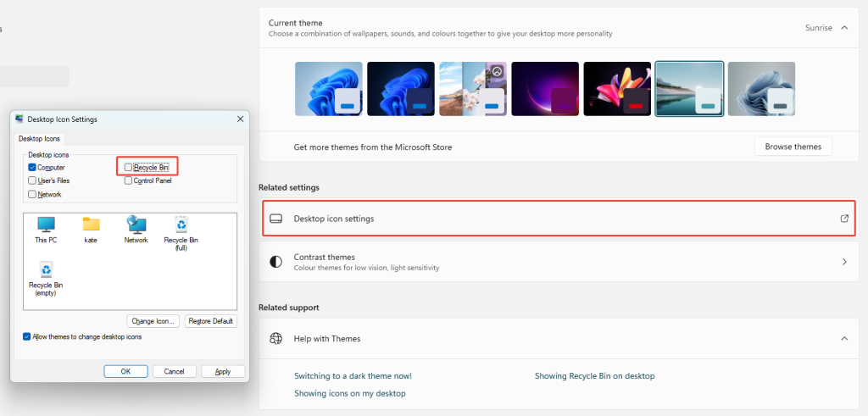Collapse the Help with Themes section
The image size is (868, 416).
point(844,339)
